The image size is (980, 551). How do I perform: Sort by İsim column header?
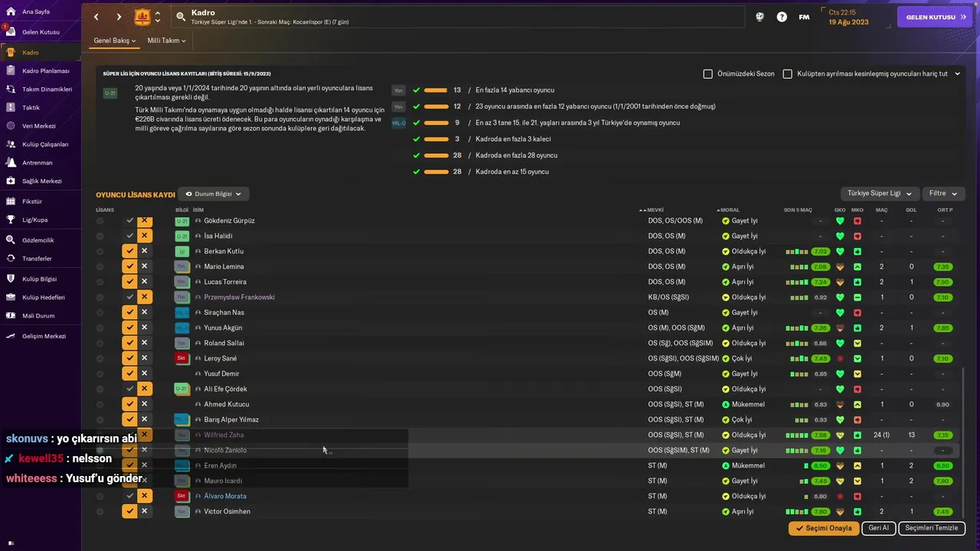(x=198, y=210)
